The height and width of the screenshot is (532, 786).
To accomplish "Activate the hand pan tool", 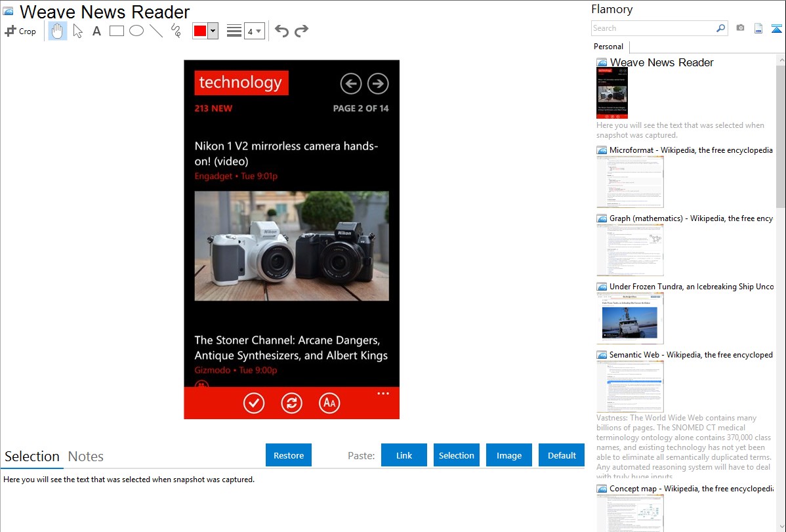I will (57, 31).
